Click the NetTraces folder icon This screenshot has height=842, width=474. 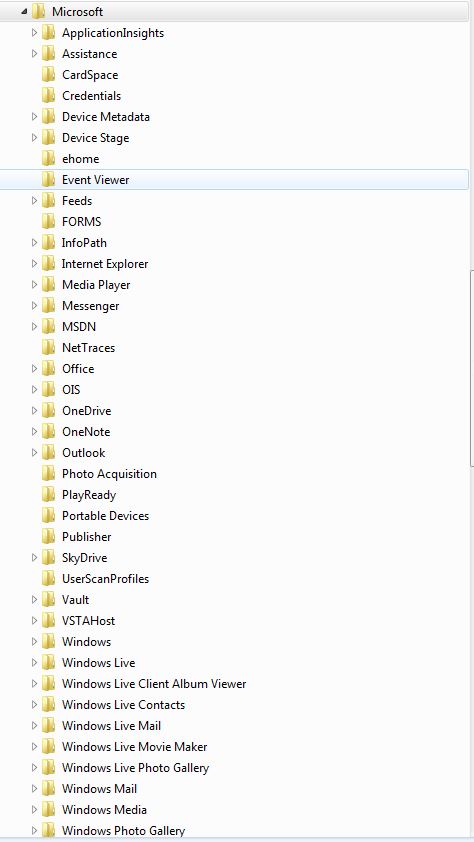[x=48, y=347]
